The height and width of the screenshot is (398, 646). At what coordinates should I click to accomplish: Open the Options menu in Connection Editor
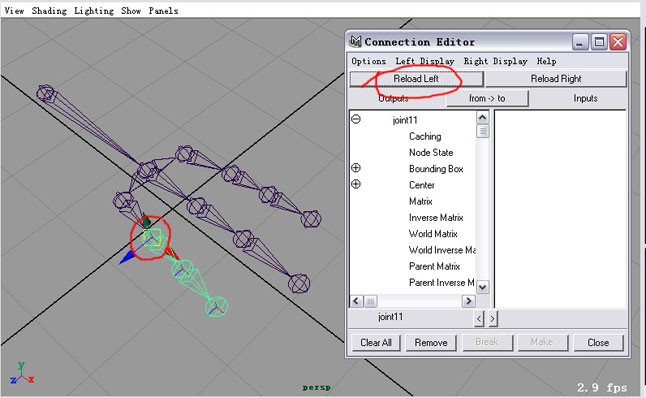pyautogui.click(x=368, y=61)
